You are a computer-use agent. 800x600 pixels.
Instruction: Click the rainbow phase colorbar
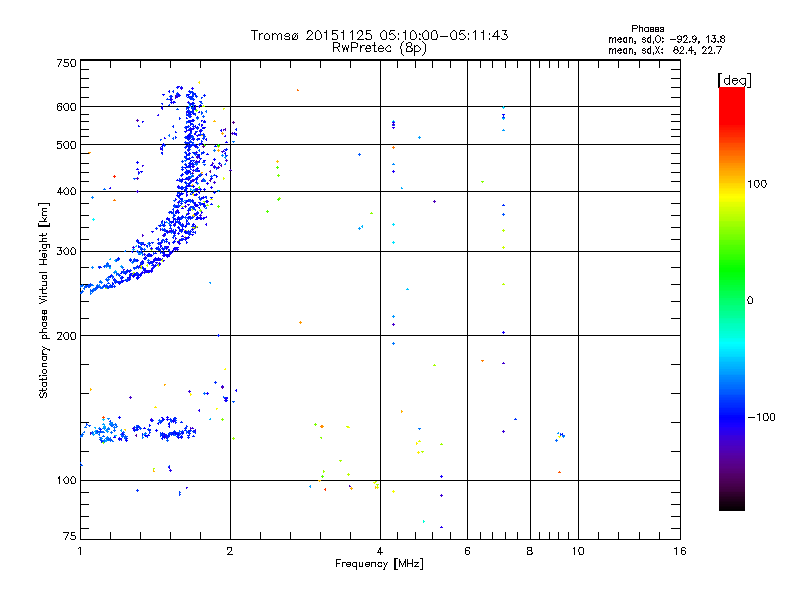click(x=732, y=298)
